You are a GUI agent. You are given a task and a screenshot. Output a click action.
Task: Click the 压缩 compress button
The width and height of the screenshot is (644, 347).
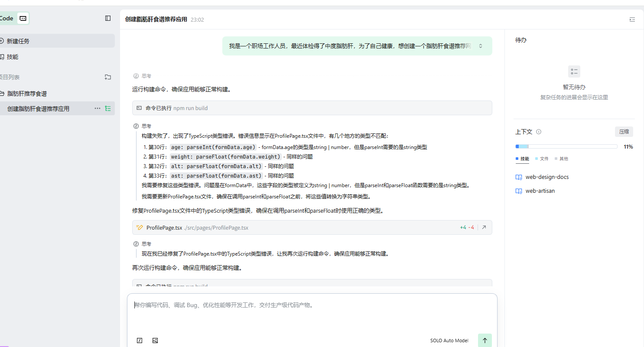(x=624, y=132)
